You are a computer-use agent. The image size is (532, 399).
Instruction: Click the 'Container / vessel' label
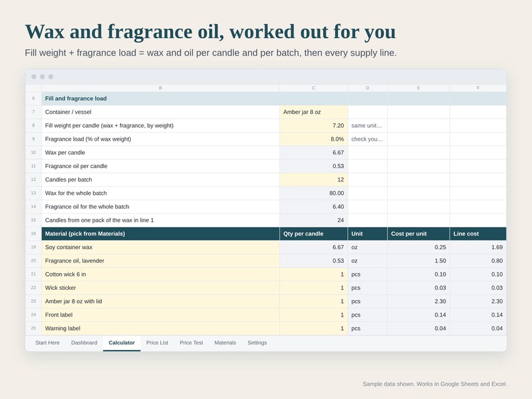point(68,112)
